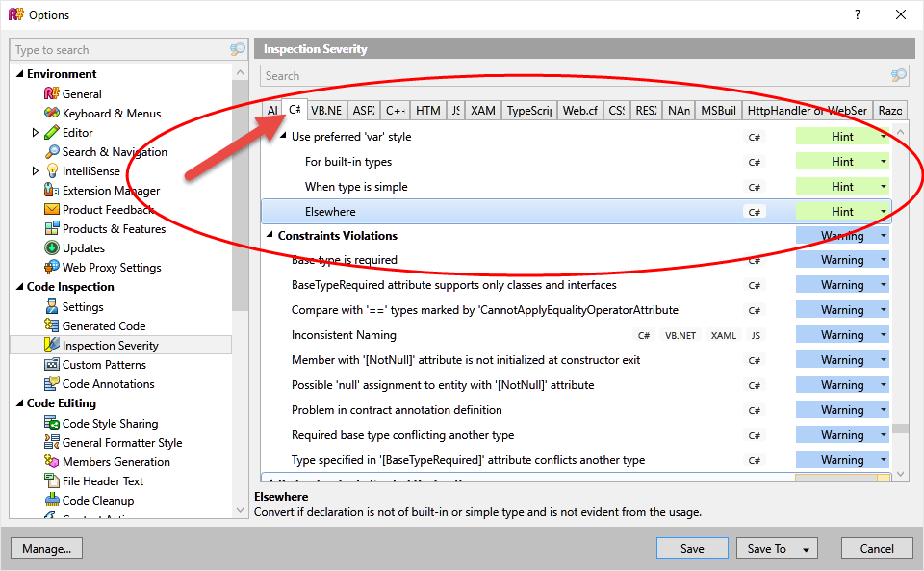Click the search icon in Inspection Severity search
Image resolution: width=924 pixels, height=571 pixels.
pos(899,75)
